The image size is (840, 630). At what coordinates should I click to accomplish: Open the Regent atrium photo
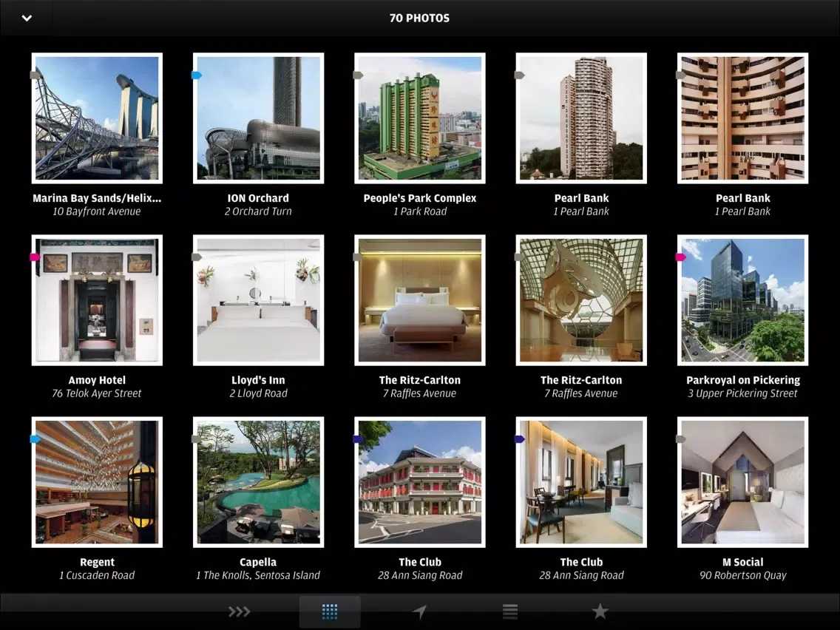pos(97,482)
